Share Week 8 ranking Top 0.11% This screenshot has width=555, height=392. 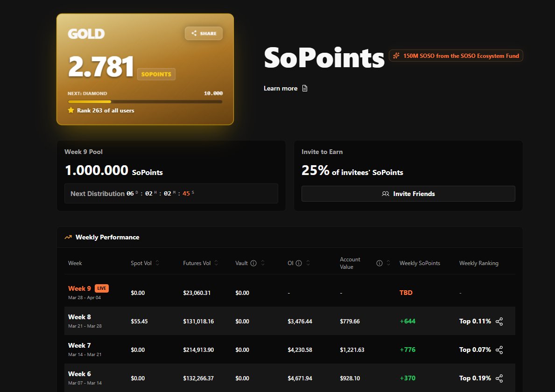click(x=499, y=321)
